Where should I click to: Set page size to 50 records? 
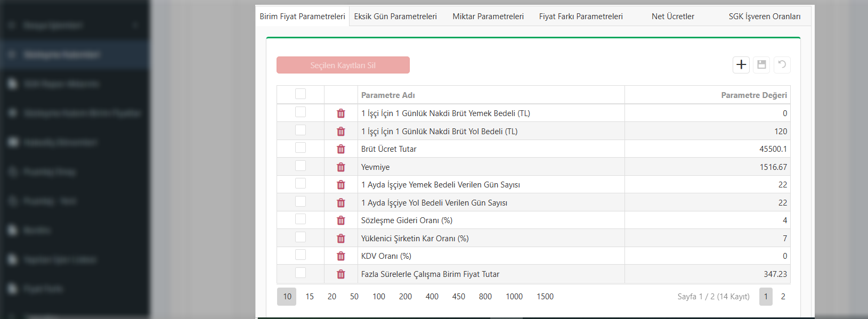pos(354,297)
